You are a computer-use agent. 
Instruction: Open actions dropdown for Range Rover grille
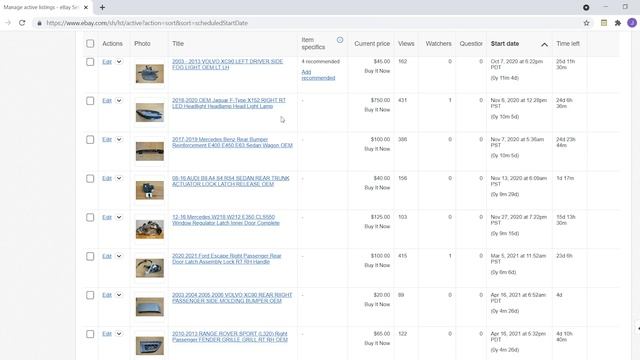coord(119,334)
